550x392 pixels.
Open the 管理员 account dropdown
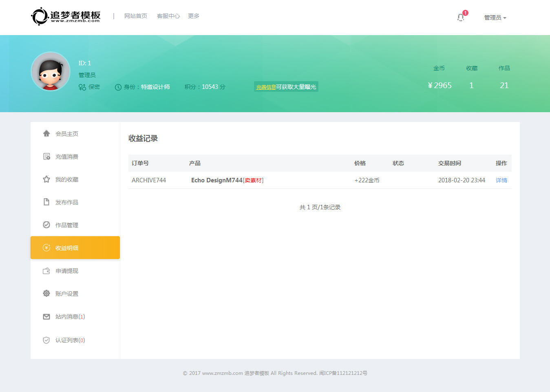pos(495,18)
